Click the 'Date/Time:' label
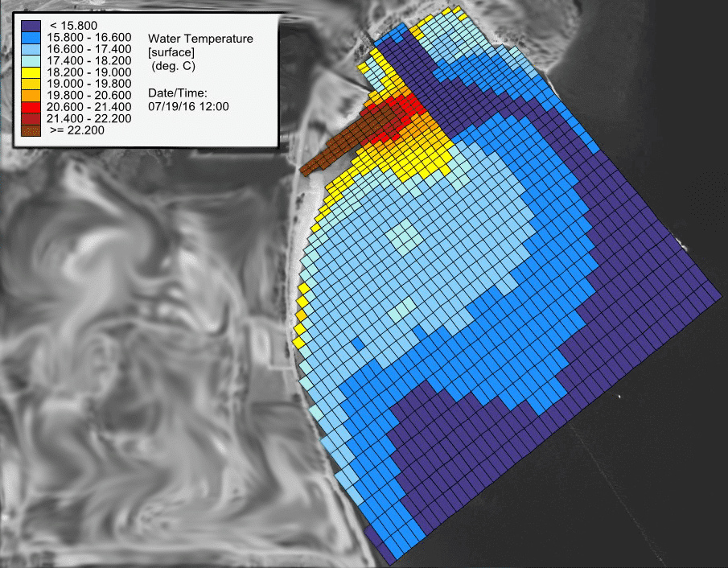This screenshot has height=568, width=728. pos(178,93)
